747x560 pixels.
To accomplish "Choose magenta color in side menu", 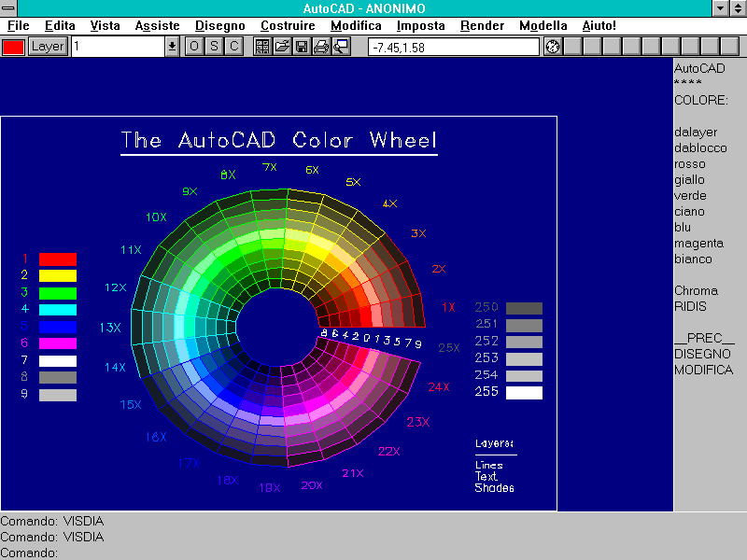I will tap(698, 244).
